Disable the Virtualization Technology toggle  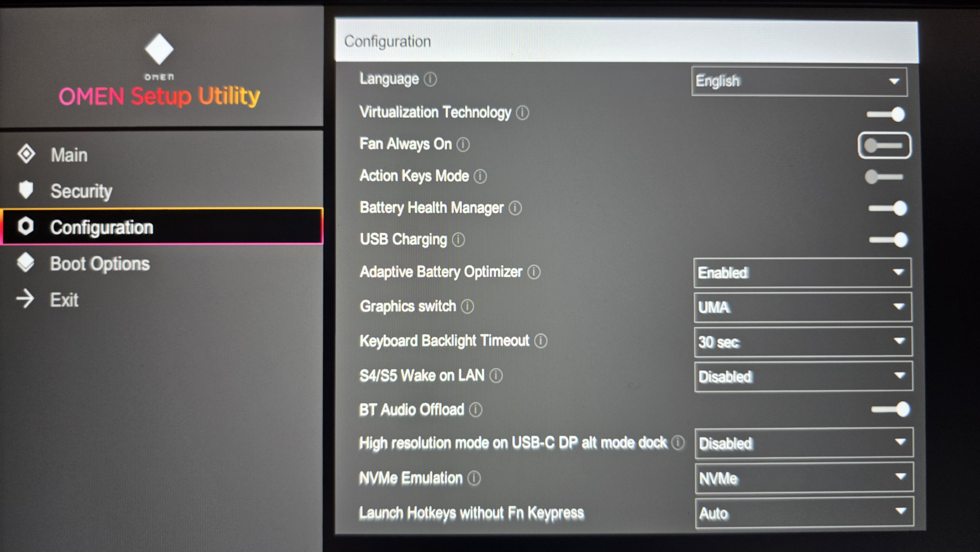click(886, 114)
